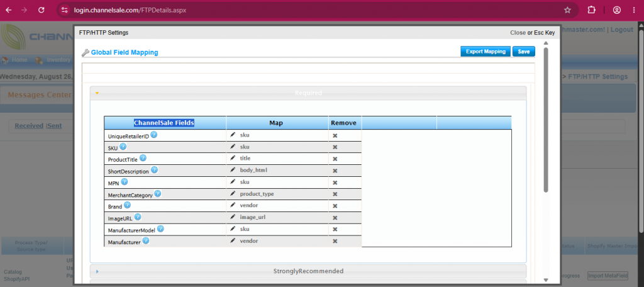644x287 pixels.
Task: Remove the Brand mapping with X
Action: point(335,206)
